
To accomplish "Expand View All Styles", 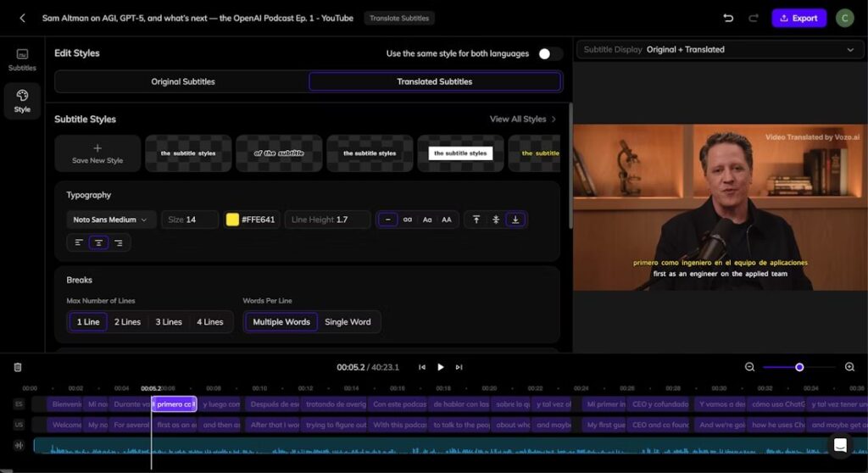I will pyautogui.click(x=523, y=120).
